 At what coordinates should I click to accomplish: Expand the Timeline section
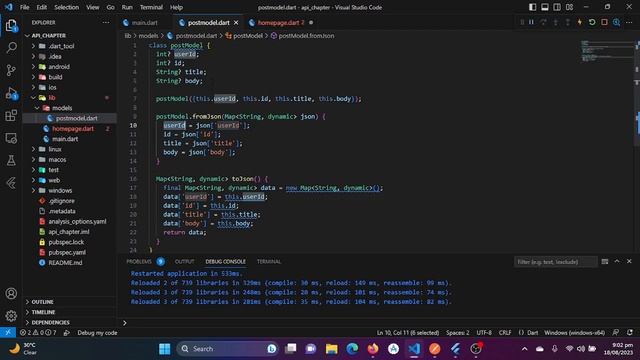point(43,312)
